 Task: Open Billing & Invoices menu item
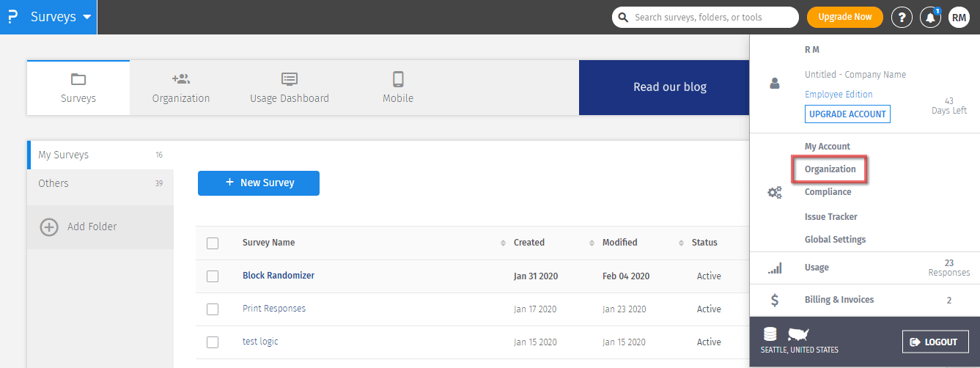coord(839,300)
